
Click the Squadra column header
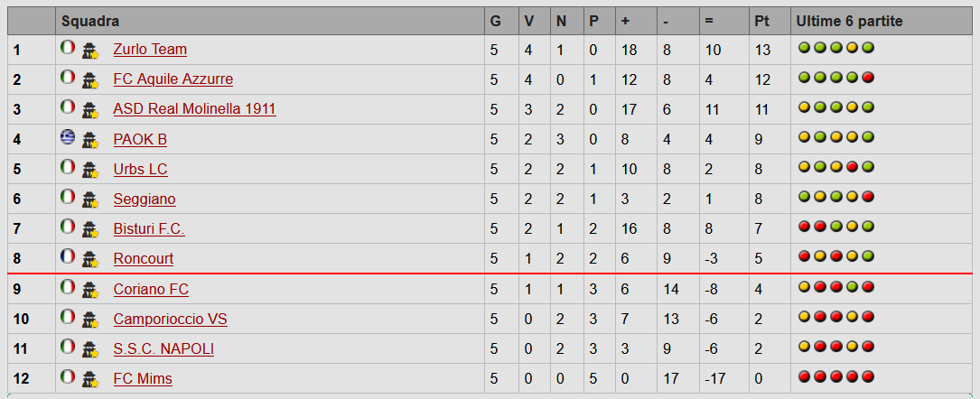tap(90, 21)
